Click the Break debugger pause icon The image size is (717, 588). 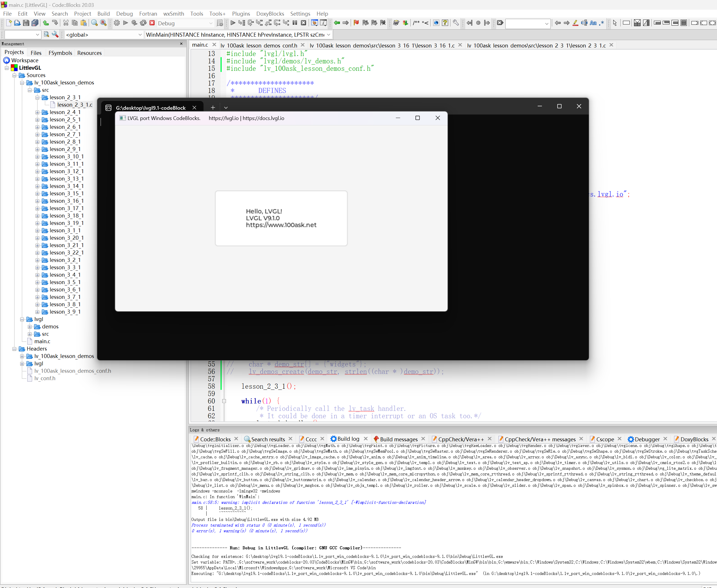click(x=295, y=23)
